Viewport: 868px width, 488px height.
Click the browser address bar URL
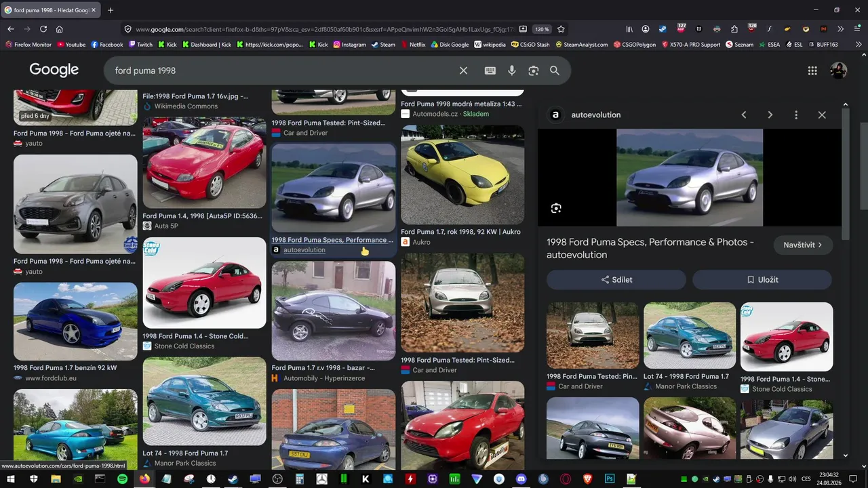coord(324,29)
